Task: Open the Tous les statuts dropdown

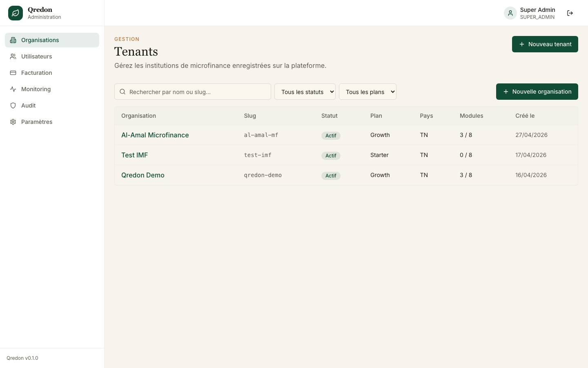Action: click(305, 92)
